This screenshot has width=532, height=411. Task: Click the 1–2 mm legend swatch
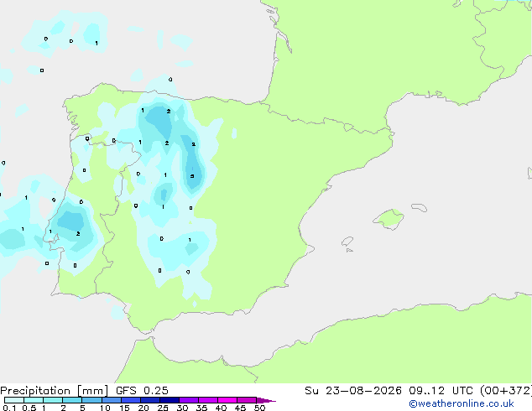(53, 400)
